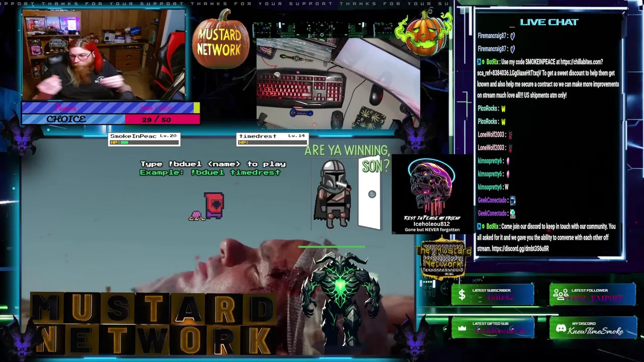Click timedrest HP bar
Viewport: 644px width, 362px height.
click(272, 142)
